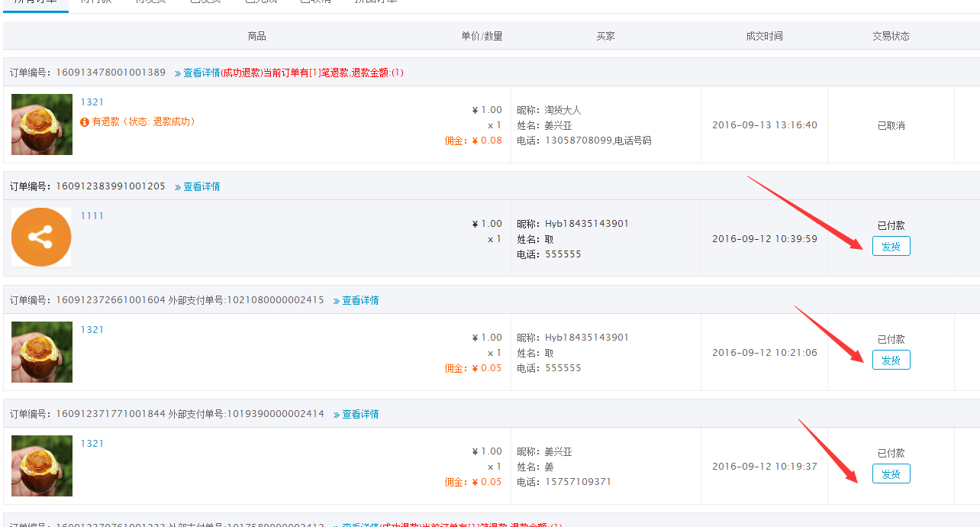Click the 商品 column header
The image size is (980, 527).
257,36
